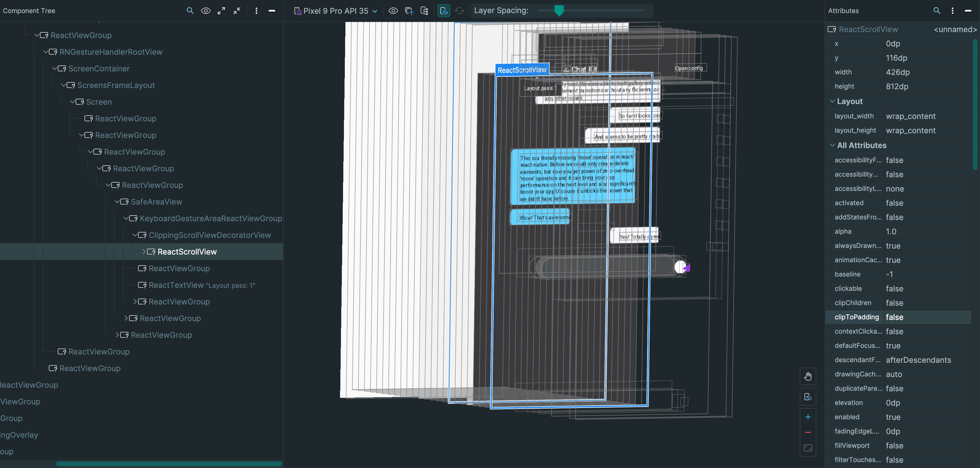The height and width of the screenshot is (468, 980).
Task: Toggle the view options eye next to the device selector
Action: (393, 11)
